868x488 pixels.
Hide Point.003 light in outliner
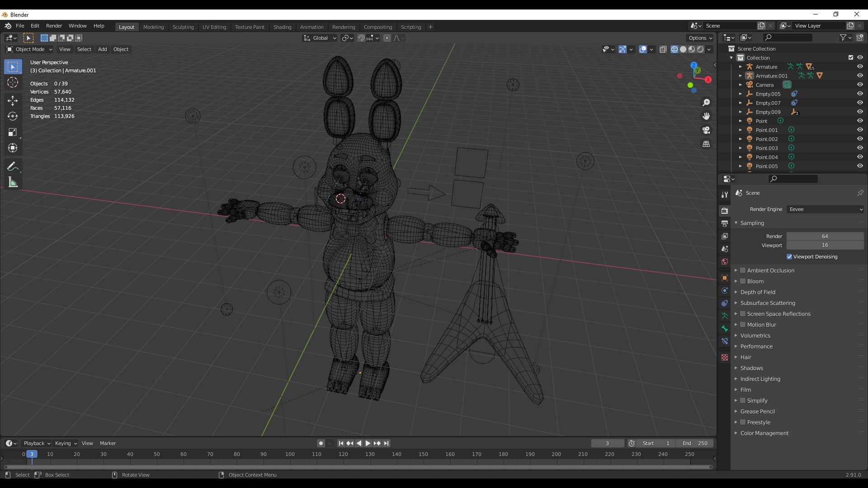(860, 148)
